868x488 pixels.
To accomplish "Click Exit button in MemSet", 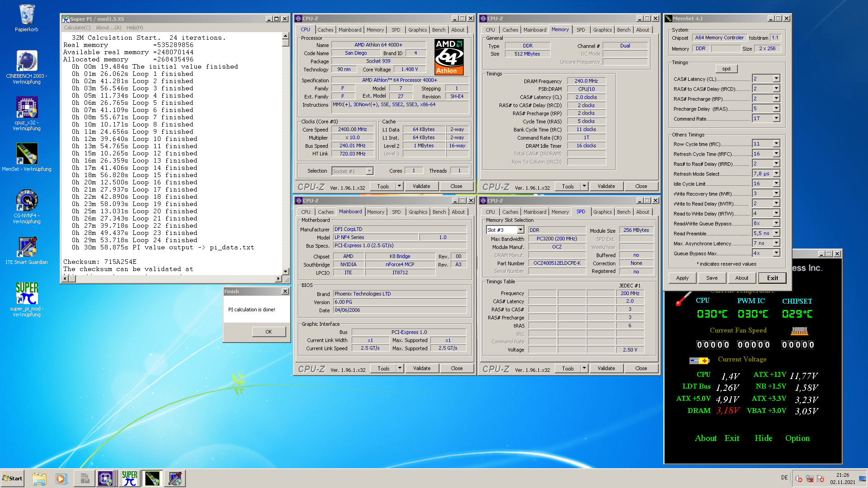I will (x=772, y=278).
